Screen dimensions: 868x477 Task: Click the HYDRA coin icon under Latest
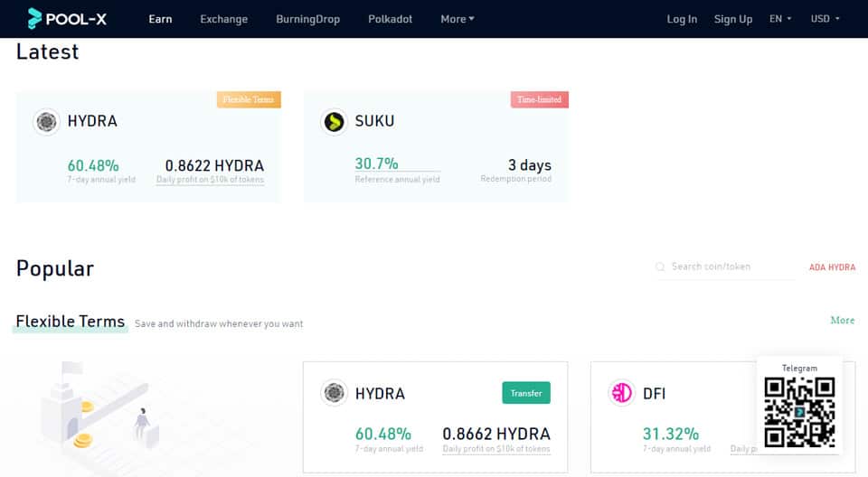46,121
